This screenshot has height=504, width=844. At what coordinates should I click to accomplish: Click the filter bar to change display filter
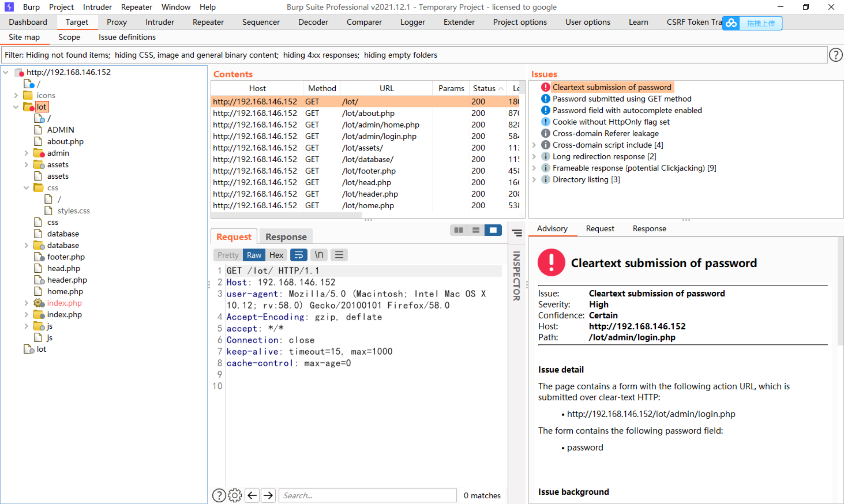414,55
